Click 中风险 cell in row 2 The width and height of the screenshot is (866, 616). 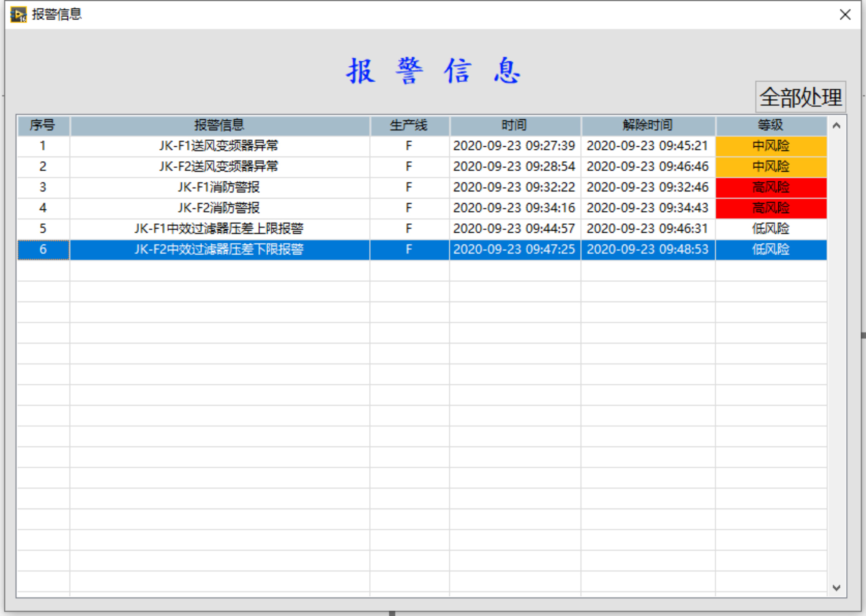[x=771, y=166]
